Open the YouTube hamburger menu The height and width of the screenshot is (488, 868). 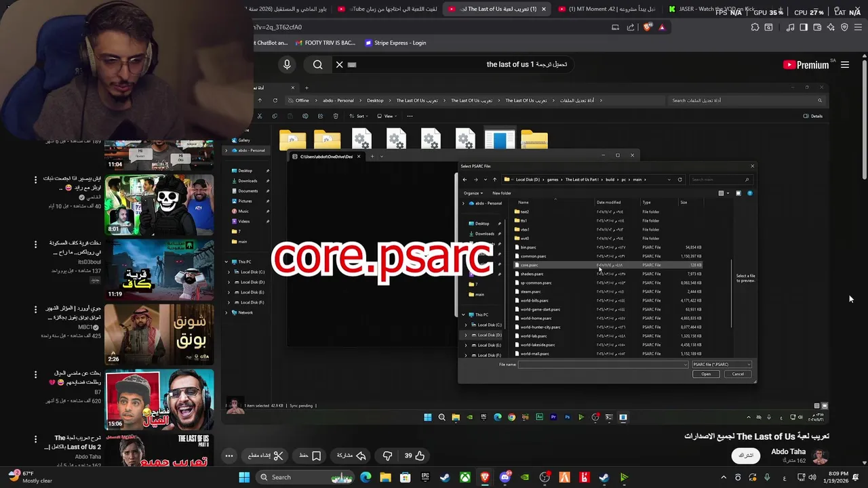coord(845,65)
